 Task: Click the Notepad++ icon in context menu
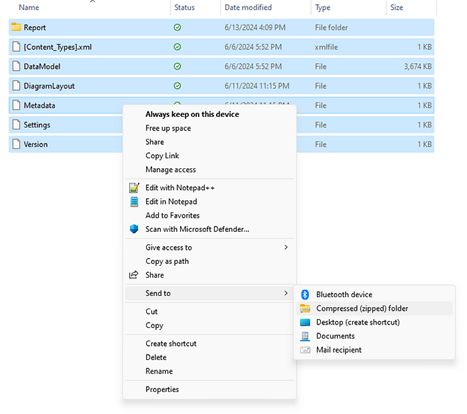(x=134, y=188)
